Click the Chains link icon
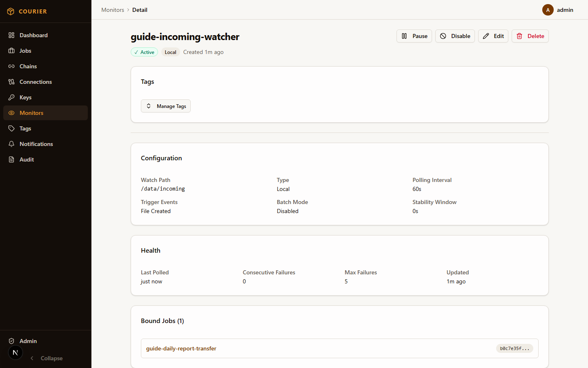 (x=11, y=66)
